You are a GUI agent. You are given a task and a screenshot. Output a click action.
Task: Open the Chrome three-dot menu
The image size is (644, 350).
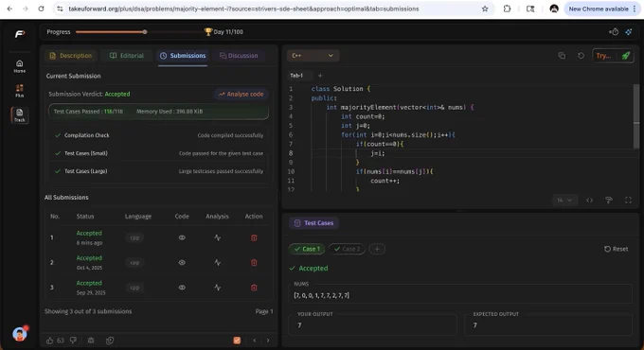(635, 9)
